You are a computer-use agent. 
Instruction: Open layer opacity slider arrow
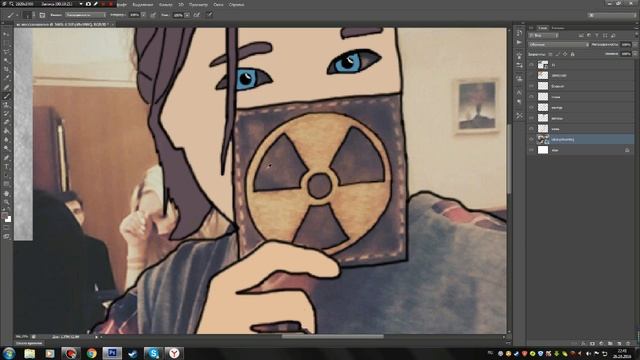pos(636,44)
